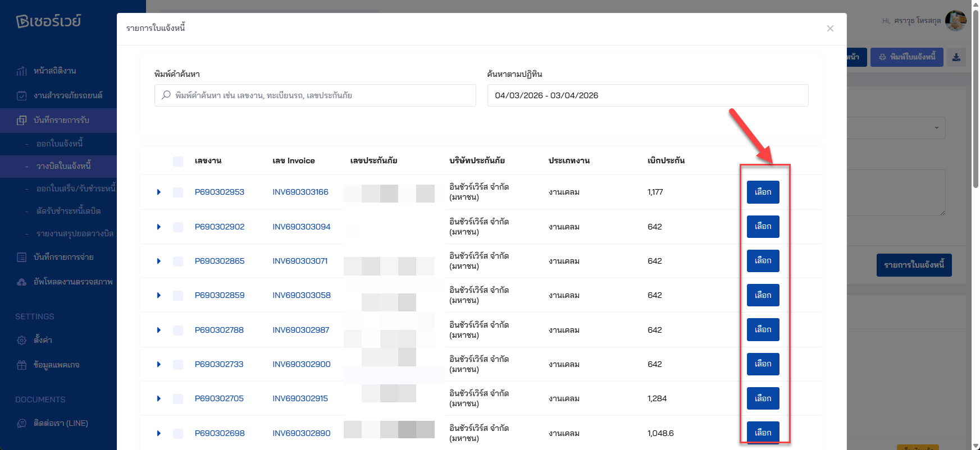Tick the checkbox for row P690302865
This screenshot has width=980, height=450.
[178, 261]
